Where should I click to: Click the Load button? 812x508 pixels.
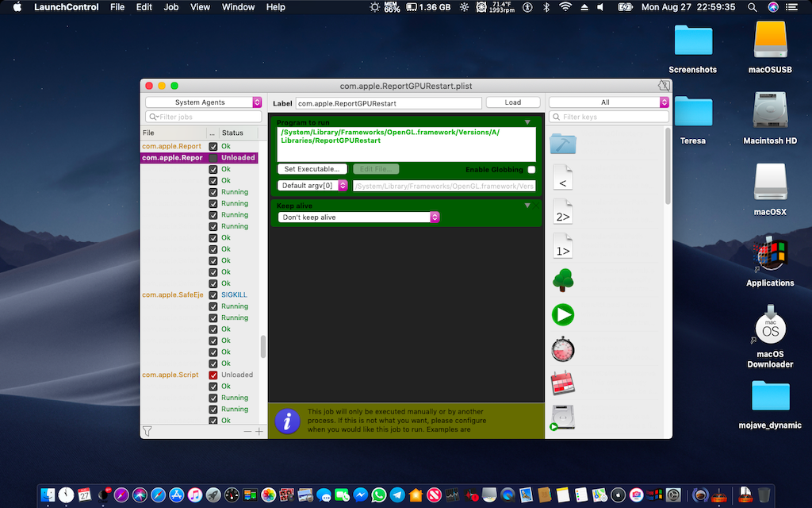coord(513,102)
